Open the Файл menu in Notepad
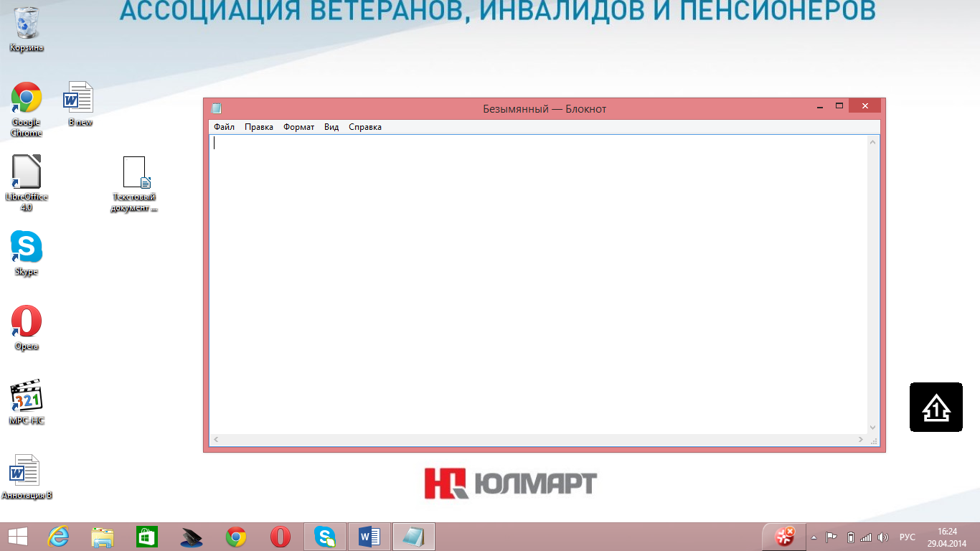The image size is (980, 551). tap(224, 127)
